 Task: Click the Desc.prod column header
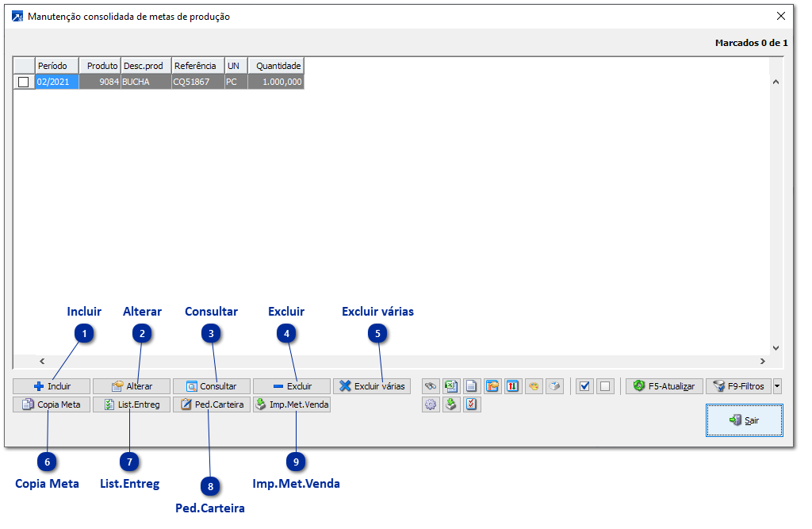[x=146, y=66]
